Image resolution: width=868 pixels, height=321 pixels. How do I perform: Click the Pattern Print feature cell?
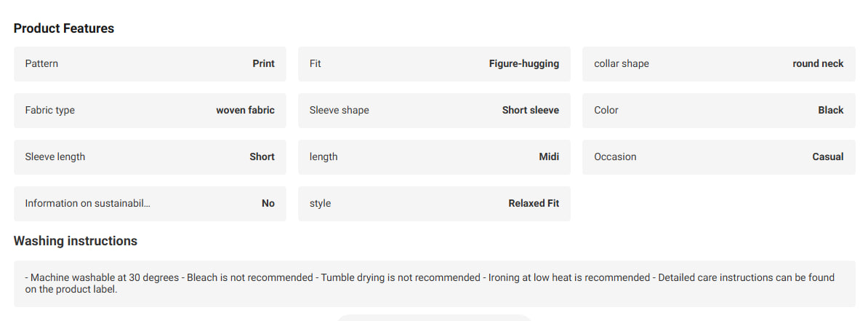click(150, 64)
